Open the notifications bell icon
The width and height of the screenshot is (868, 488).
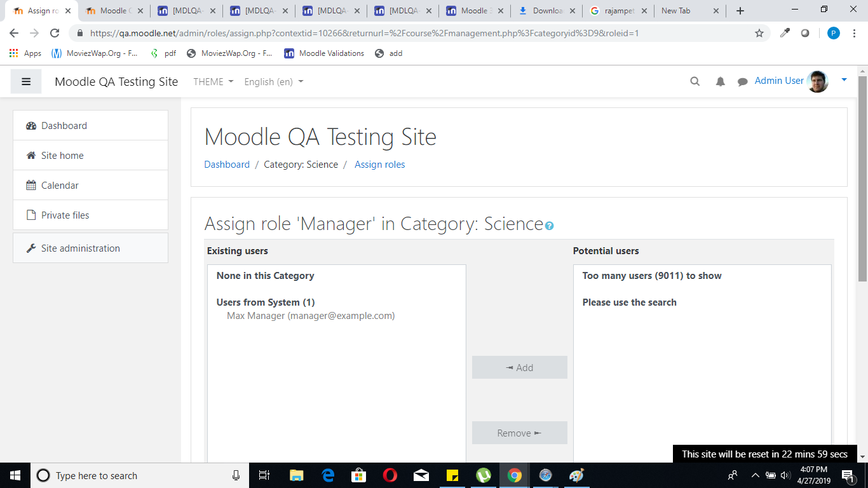[x=721, y=81]
